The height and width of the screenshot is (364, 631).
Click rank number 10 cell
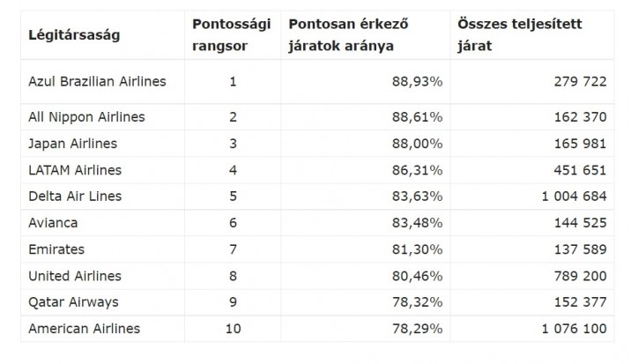[x=233, y=329]
